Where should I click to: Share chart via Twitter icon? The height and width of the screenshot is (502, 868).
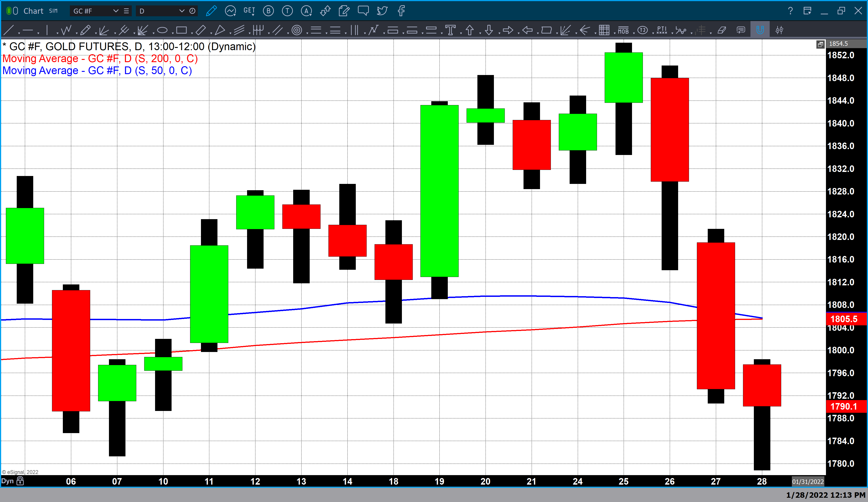(382, 11)
